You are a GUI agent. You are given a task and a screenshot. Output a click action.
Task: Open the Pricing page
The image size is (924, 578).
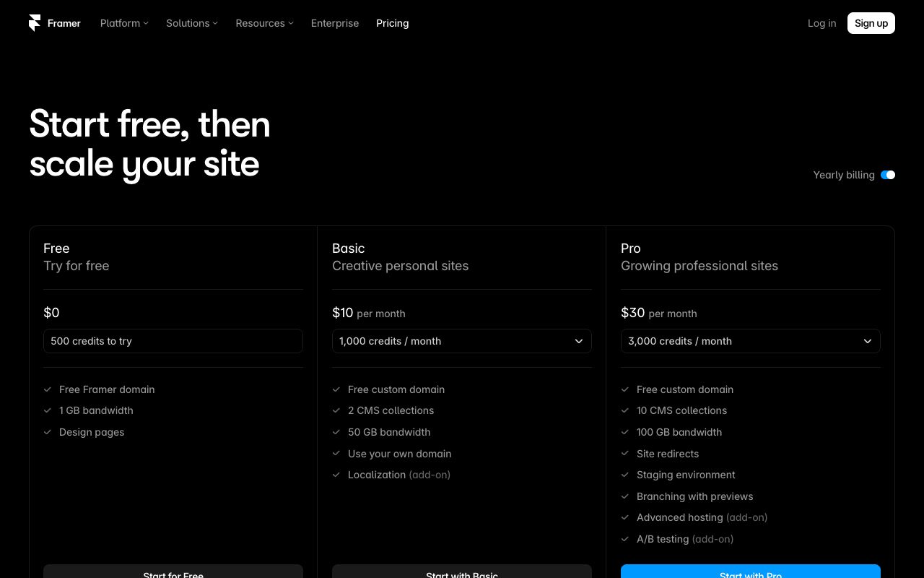[393, 23]
